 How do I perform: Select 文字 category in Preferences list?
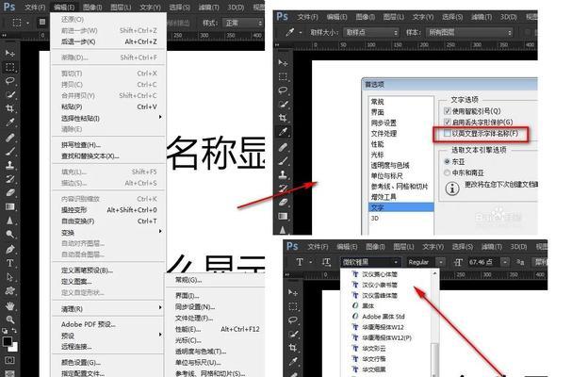401,207
